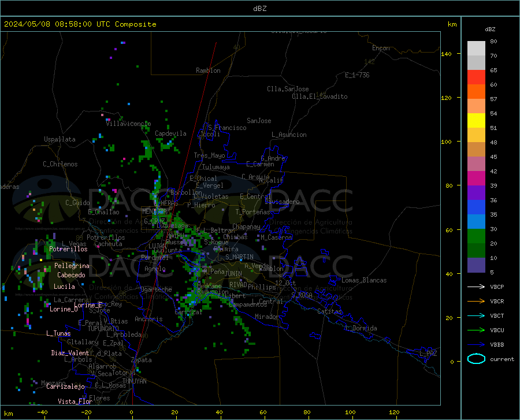The height and width of the screenshot is (420, 520).
Task: Click the brown 48 dBZ color swatch
Action: point(476,150)
